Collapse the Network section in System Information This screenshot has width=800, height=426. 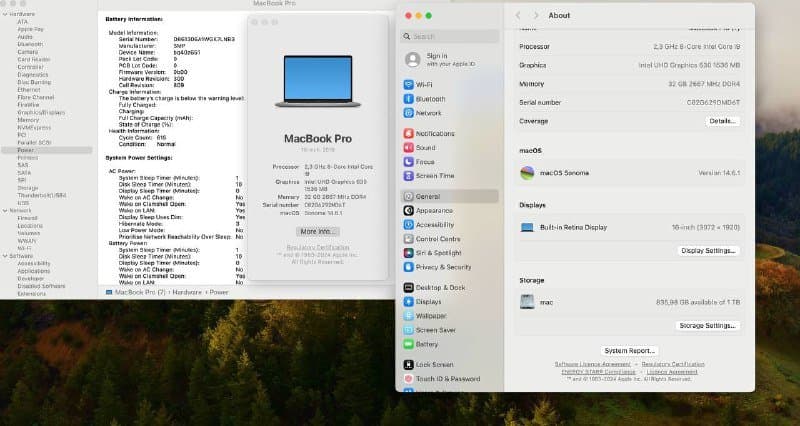tap(5, 211)
